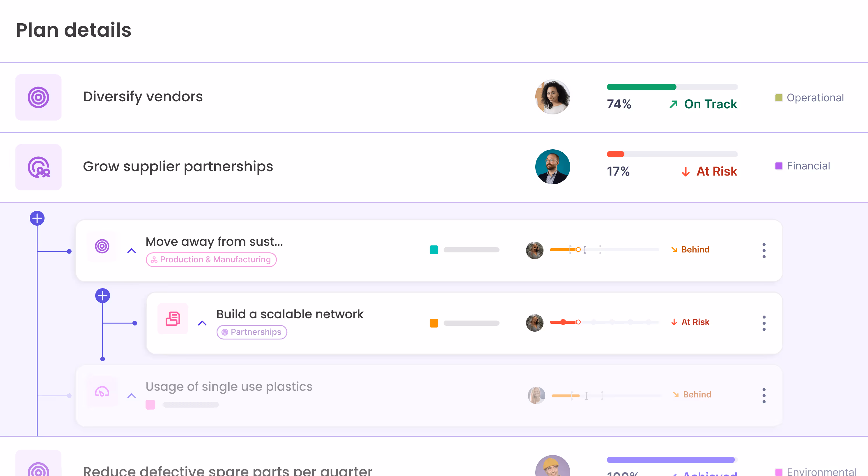Collapse the Build a scalable network card
Image resolution: width=868 pixels, height=476 pixels.
[x=202, y=323]
